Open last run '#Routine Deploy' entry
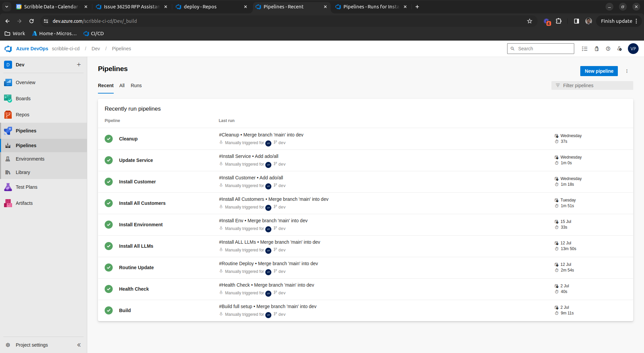Image resolution: width=644 pixels, height=353 pixels. pos(268,263)
